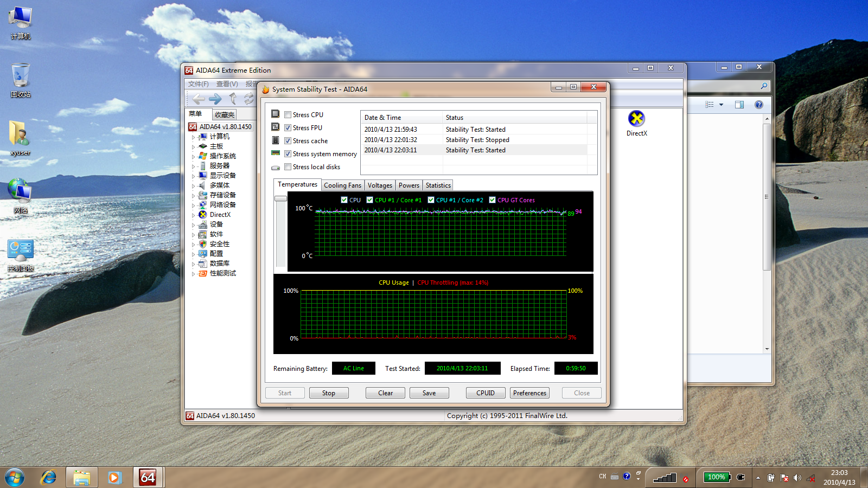Click the 100% battery indicator in taskbar

pyautogui.click(x=717, y=477)
